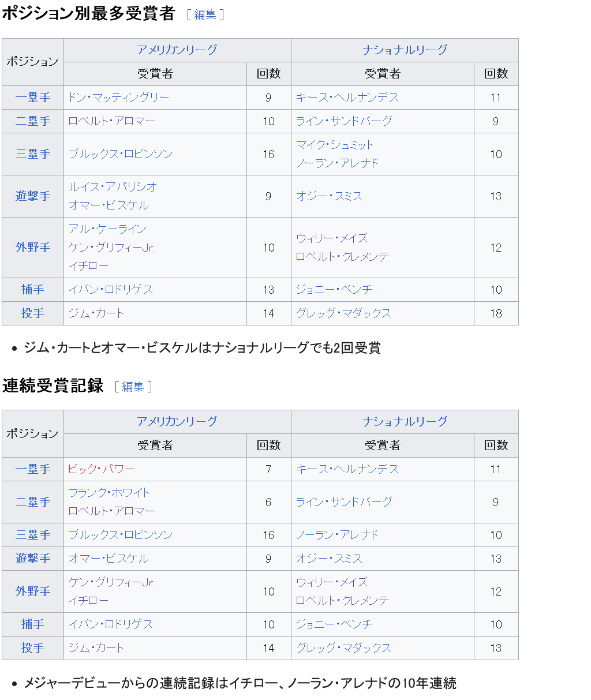
Task: Select 遊撃手 position link in the top table
Action: click(33, 196)
